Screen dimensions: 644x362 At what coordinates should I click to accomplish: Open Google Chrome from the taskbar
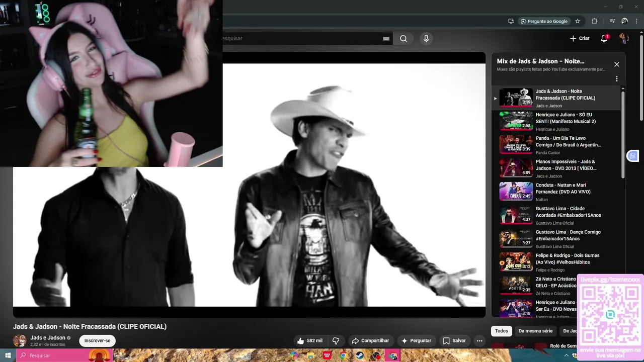click(344, 355)
